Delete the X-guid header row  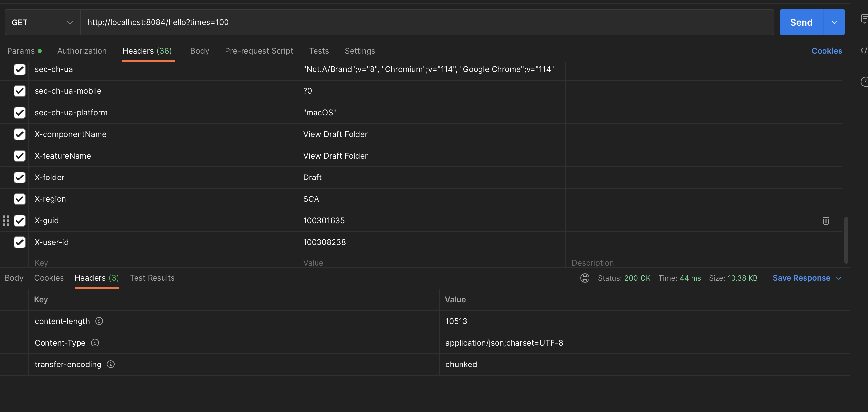coord(826,220)
